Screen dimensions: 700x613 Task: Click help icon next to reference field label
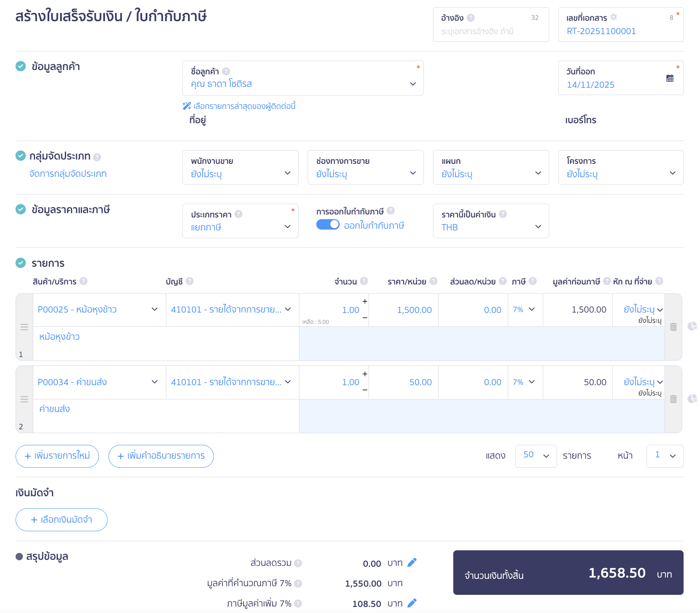click(x=471, y=18)
